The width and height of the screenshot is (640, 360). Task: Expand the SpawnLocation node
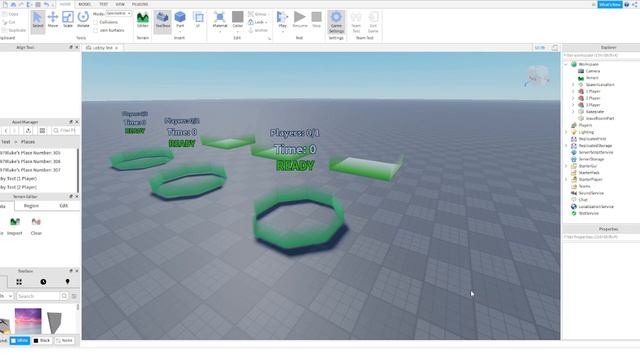573,85
